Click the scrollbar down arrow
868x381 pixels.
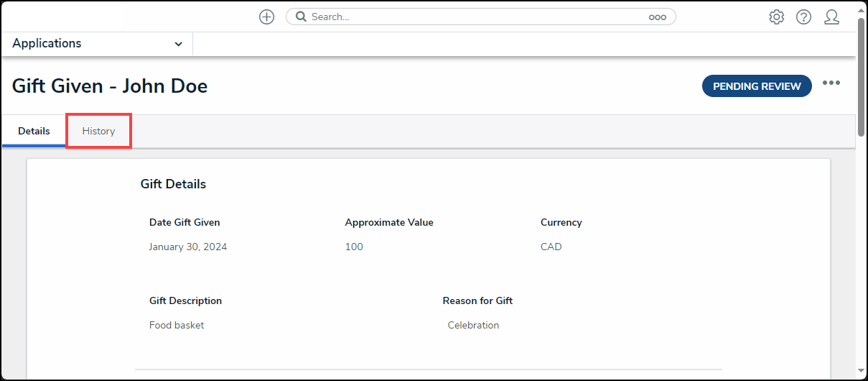click(862, 371)
